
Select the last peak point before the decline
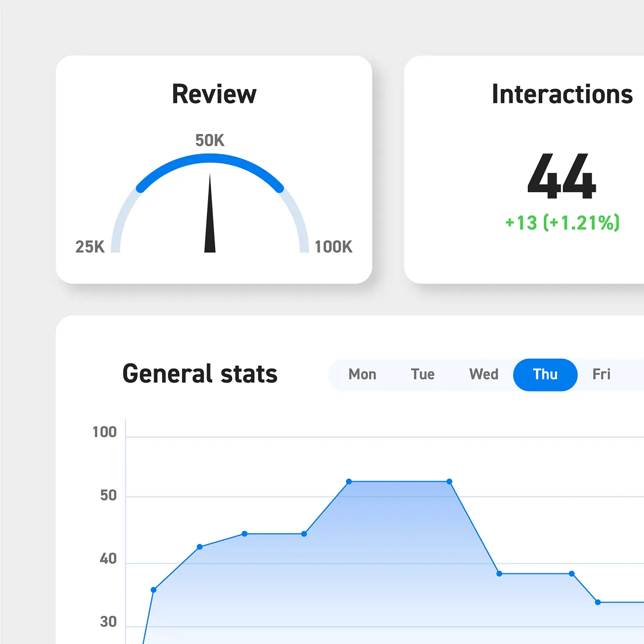click(x=449, y=481)
